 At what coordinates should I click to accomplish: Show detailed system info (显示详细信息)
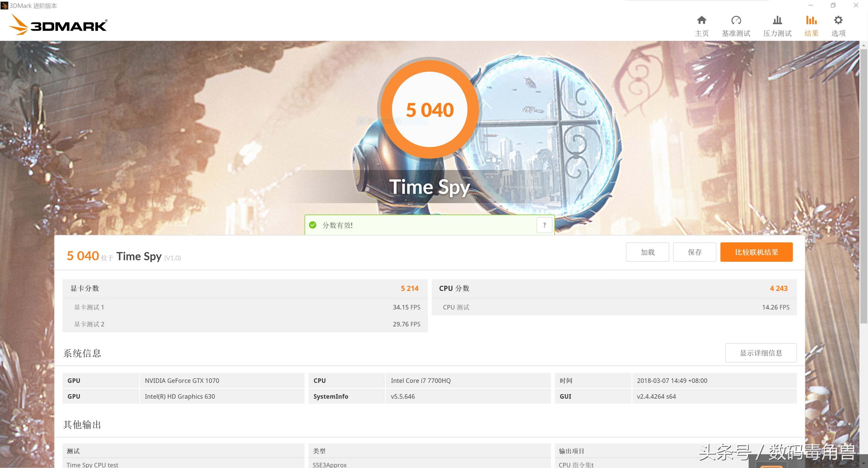(761, 353)
